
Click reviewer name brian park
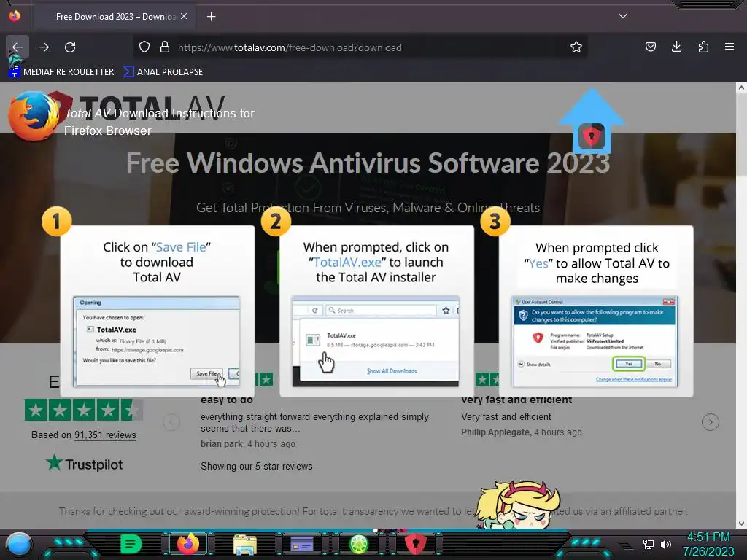(x=222, y=444)
